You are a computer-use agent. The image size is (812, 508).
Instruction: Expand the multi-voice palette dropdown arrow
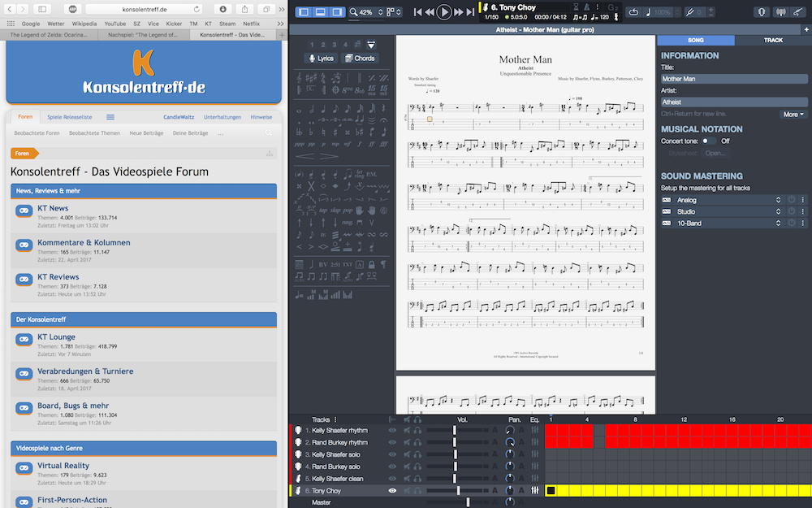(x=371, y=45)
